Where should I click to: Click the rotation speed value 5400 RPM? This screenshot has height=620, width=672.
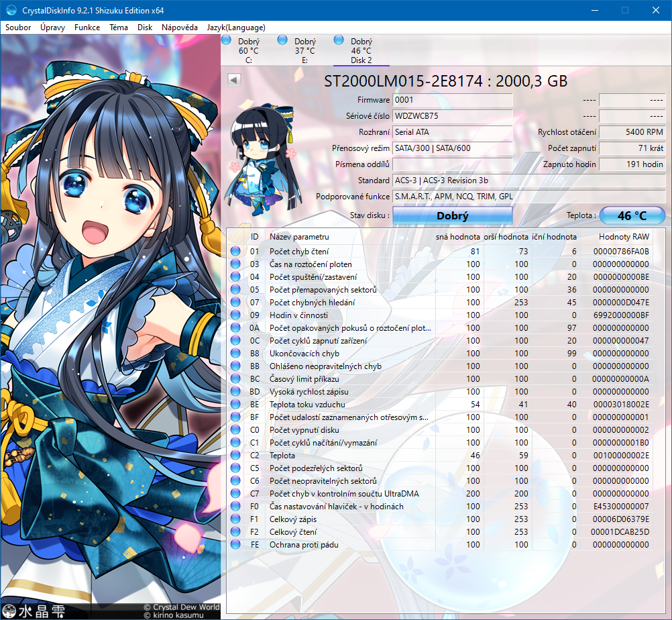click(x=632, y=132)
